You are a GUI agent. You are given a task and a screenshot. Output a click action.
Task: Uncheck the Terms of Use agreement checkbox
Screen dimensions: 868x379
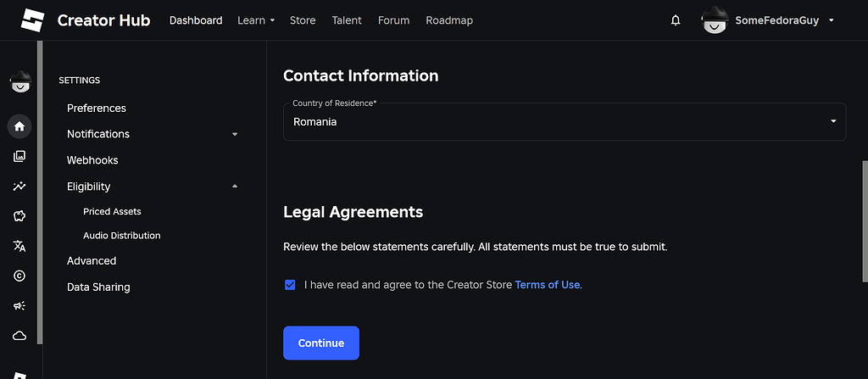(290, 285)
